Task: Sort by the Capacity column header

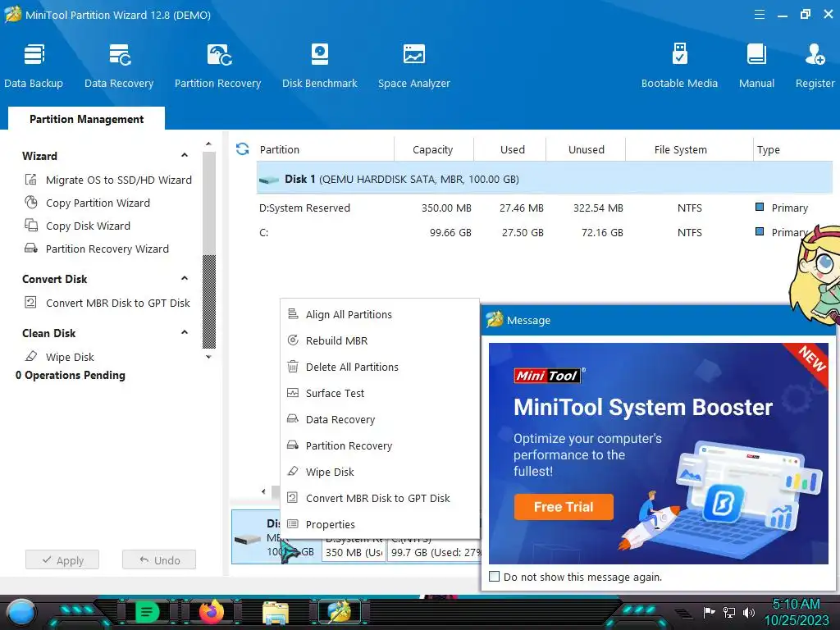Action: (433, 149)
